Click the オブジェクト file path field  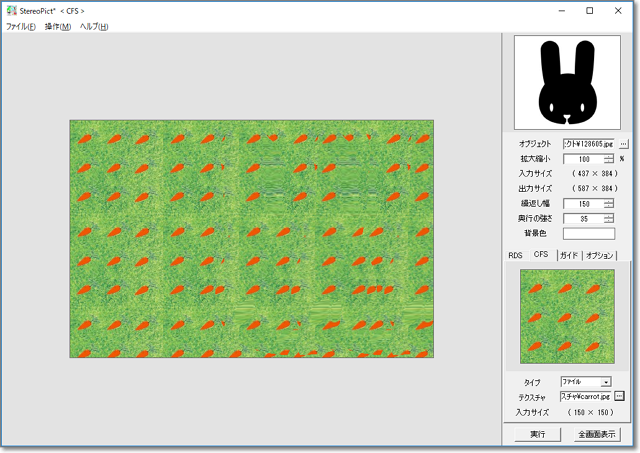588,144
